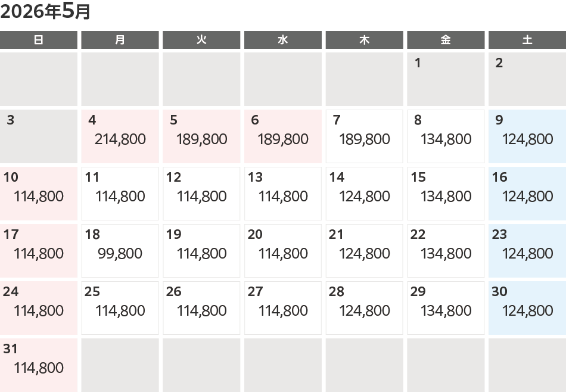The image size is (566, 392).
Task: Select Thursday May 14 price
Action: [x=365, y=196]
